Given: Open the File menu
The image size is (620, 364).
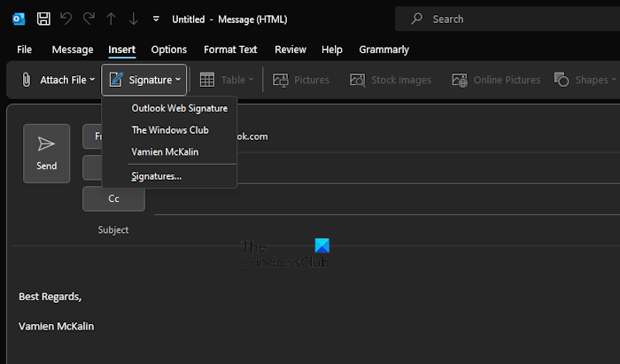Looking at the screenshot, I should click(x=24, y=50).
